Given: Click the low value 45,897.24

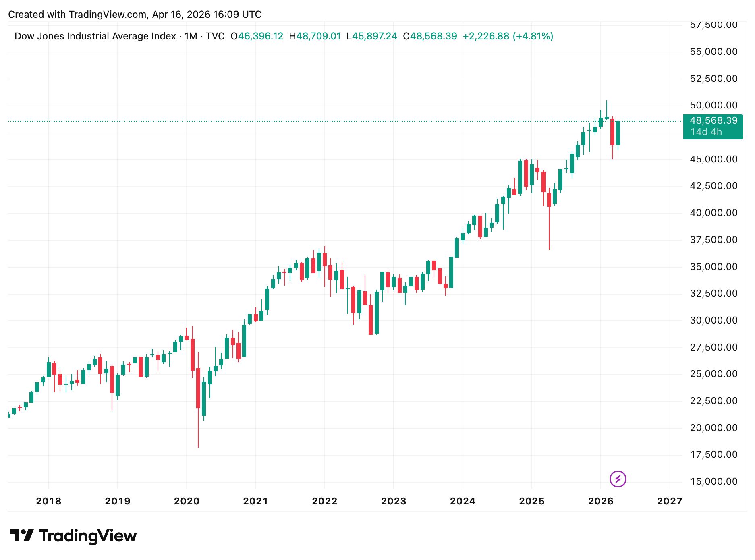Looking at the screenshot, I should pyautogui.click(x=375, y=36).
